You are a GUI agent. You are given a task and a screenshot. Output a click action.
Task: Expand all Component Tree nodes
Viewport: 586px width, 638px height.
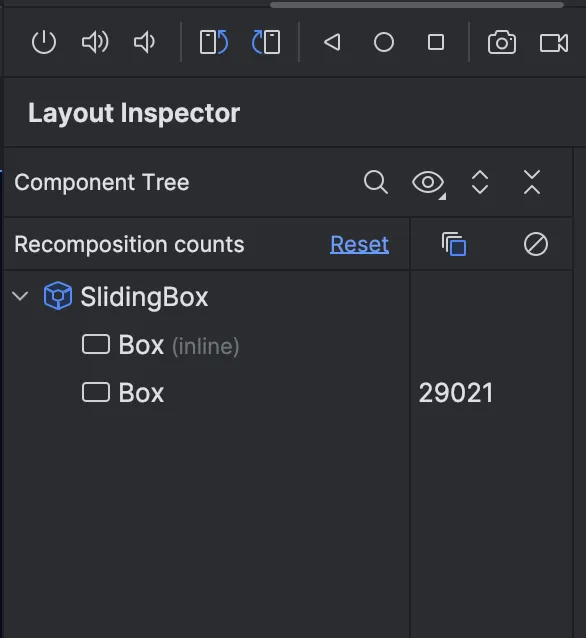480,182
